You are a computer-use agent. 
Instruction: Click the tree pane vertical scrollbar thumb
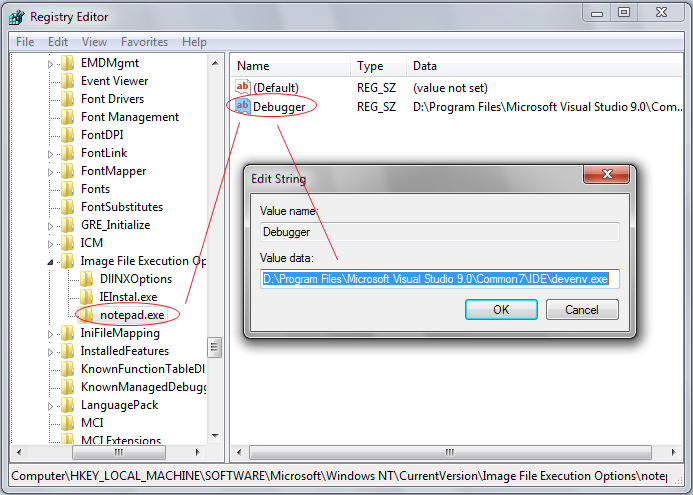point(215,347)
